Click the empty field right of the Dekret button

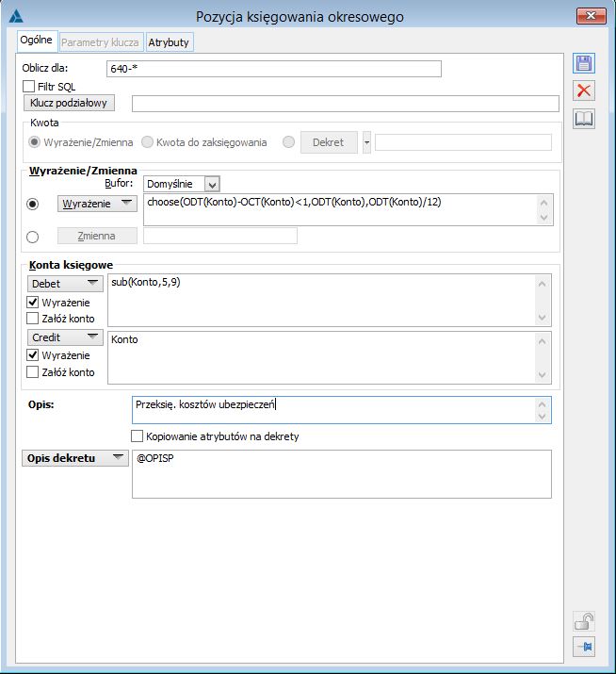pos(463,142)
